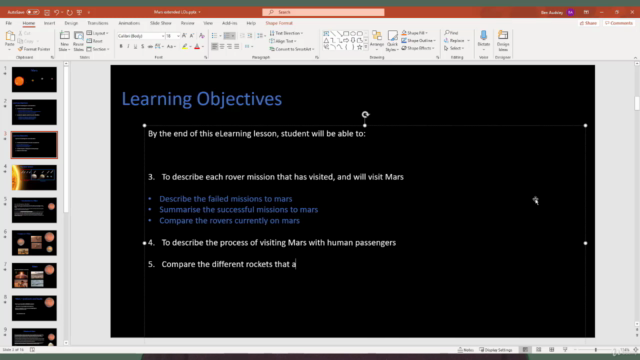Click Fit slide to window icon
640x360 pixels.
[x=636, y=350]
